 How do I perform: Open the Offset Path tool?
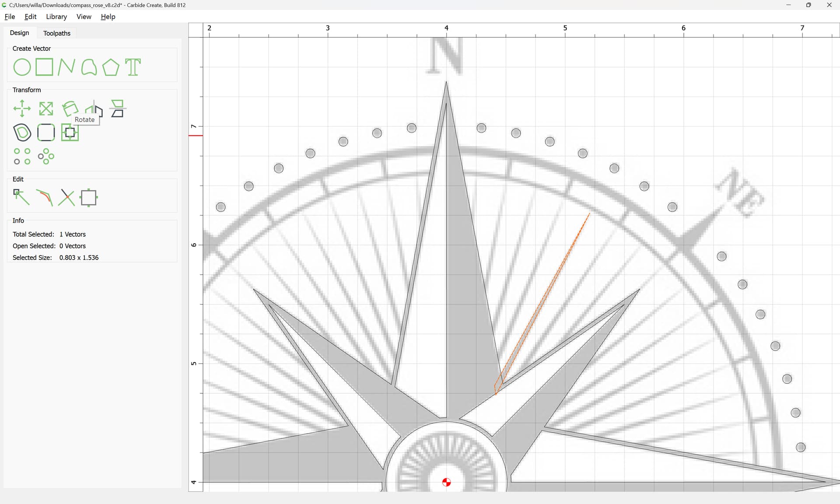click(22, 132)
